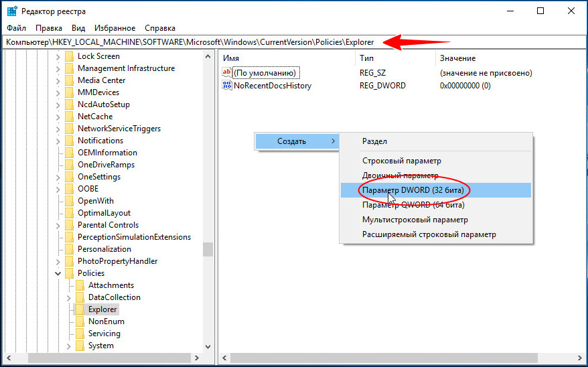
Task: Expand the DataCollection key
Action: 68,297
